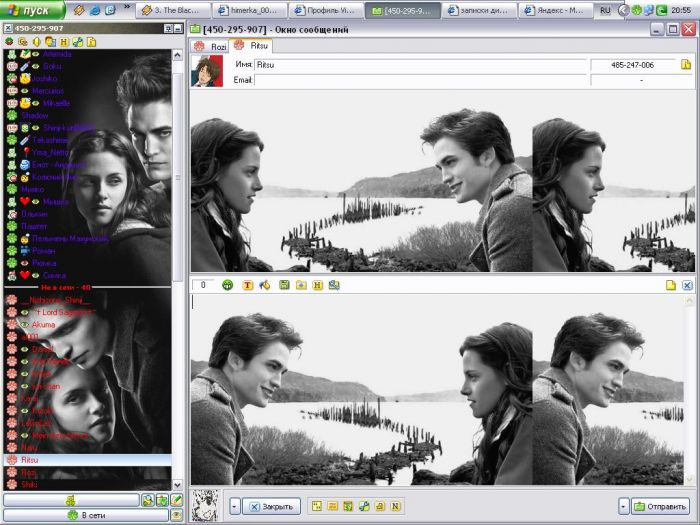Toggle sound speaker icon in contact list toolbar
The image size is (700, 525).
coord(36,42)
